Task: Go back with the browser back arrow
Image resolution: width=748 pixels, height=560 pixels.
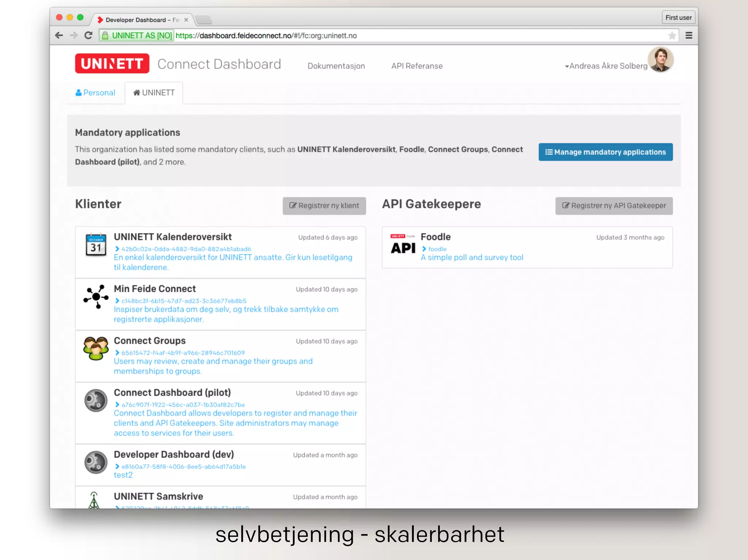Action: click(59, 35)
